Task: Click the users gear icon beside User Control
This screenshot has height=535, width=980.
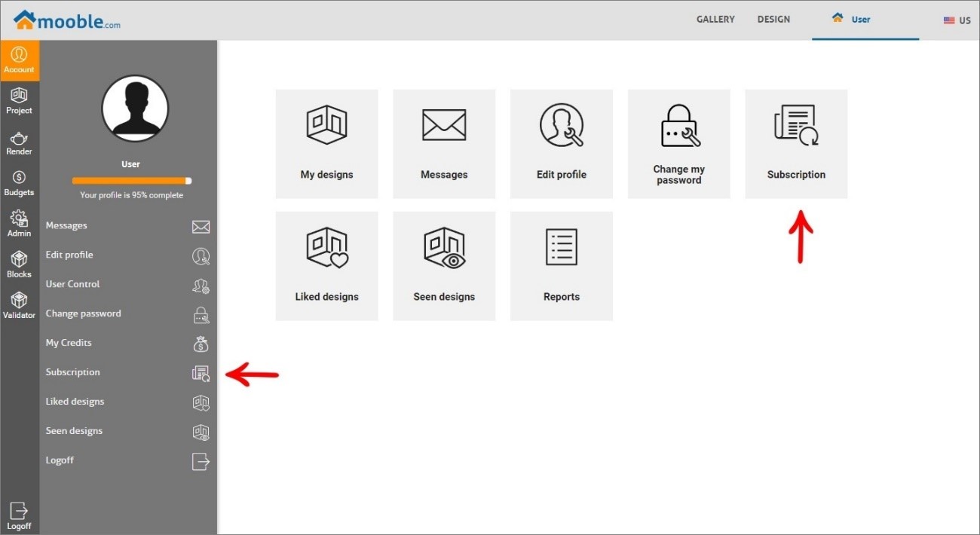Action: [x=201, y=286]
